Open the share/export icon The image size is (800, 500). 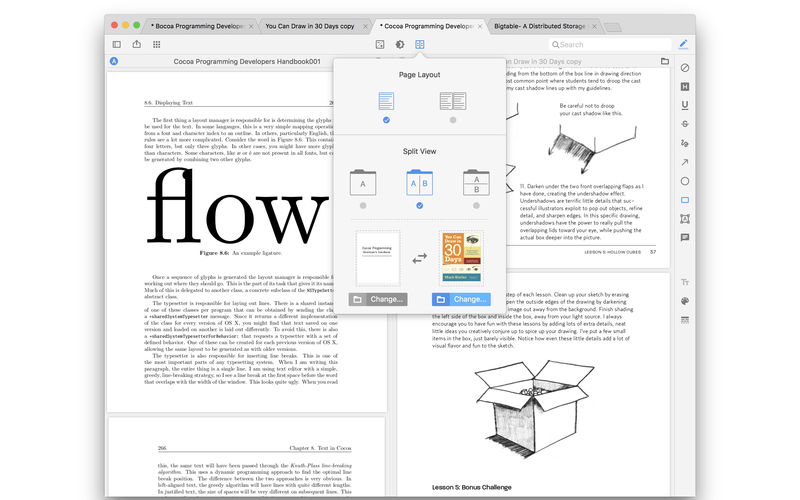tap(137, 44)
